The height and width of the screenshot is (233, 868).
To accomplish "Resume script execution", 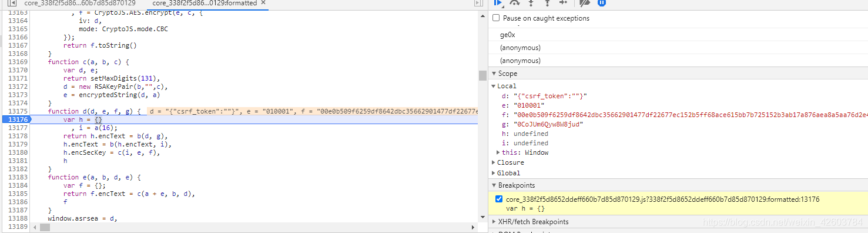I will [498, 3].
